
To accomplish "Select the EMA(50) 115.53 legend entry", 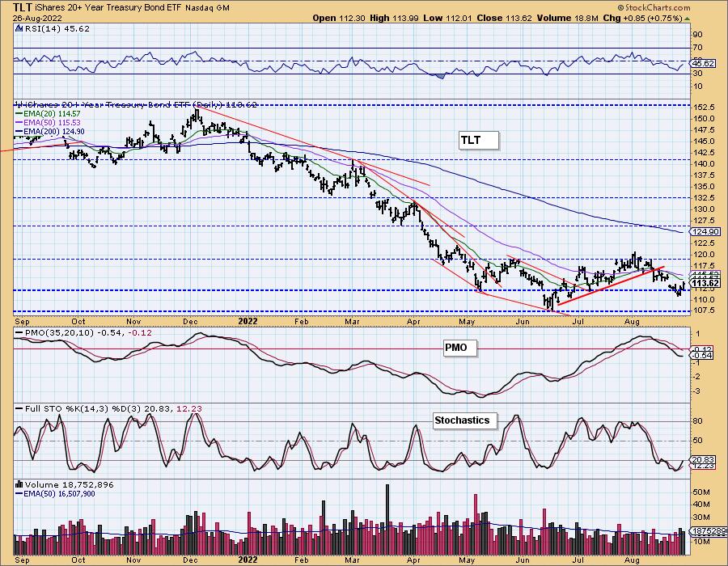I will click(49, 122).
